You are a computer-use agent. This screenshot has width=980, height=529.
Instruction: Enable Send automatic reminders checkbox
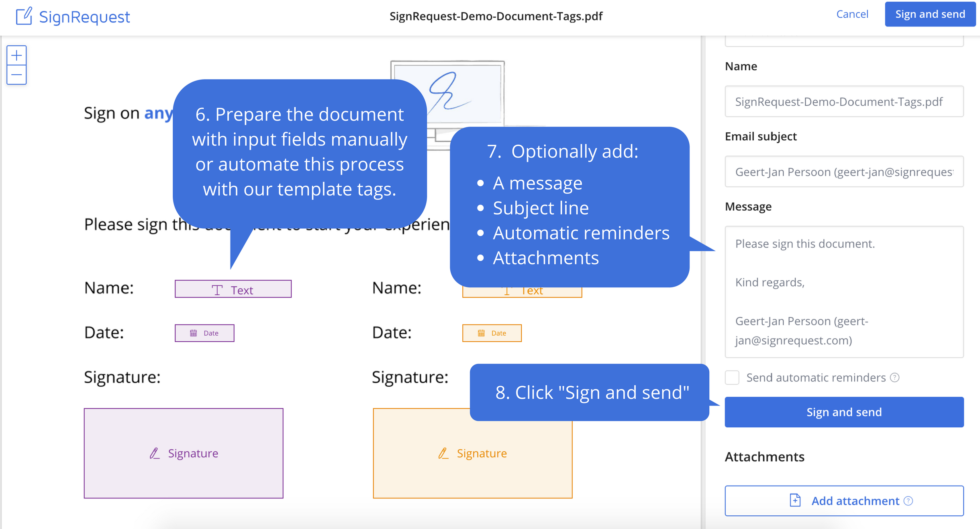(x=732, y=377)
